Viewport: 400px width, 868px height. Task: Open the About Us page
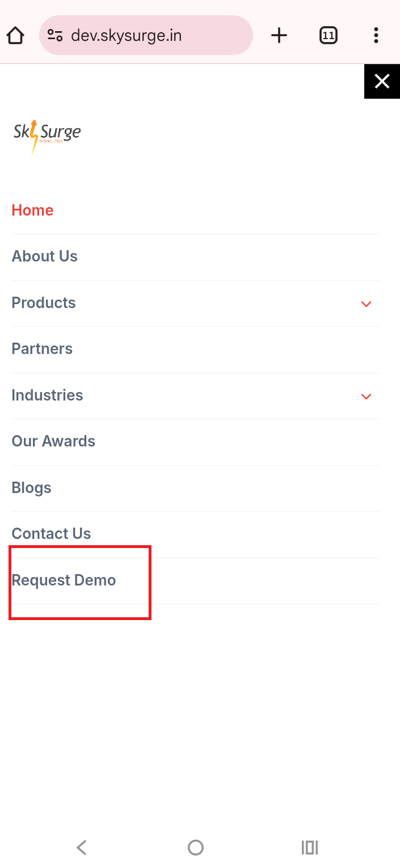click(x=45, y=256)
